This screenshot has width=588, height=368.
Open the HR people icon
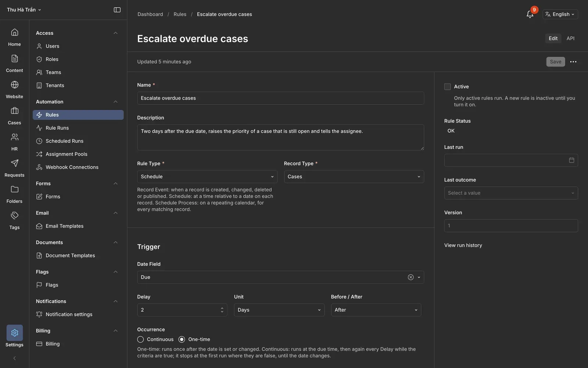pyautogui.click(x=14, y=137)
